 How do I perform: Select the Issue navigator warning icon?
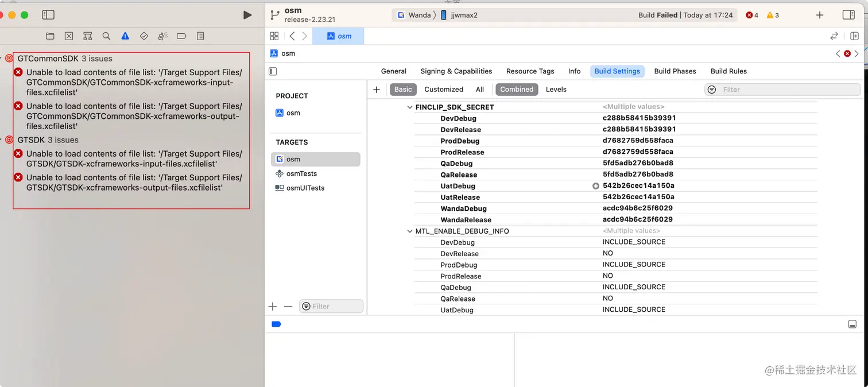pos(125,36)
